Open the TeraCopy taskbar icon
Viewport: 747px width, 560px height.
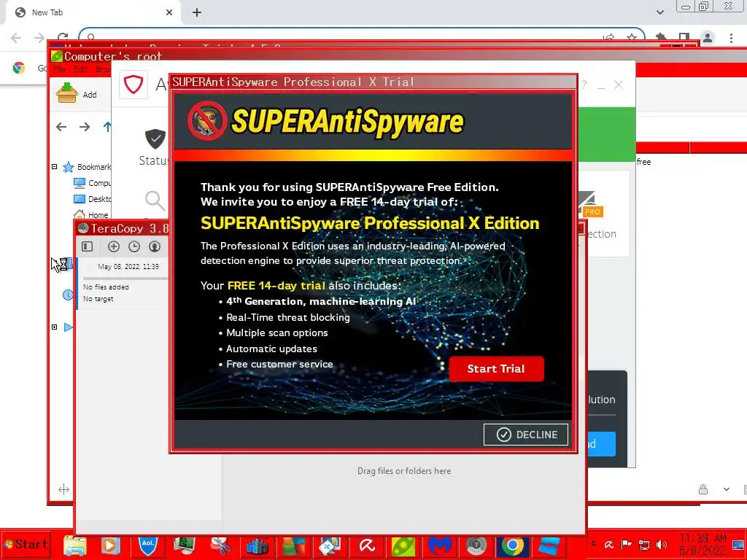476,545
